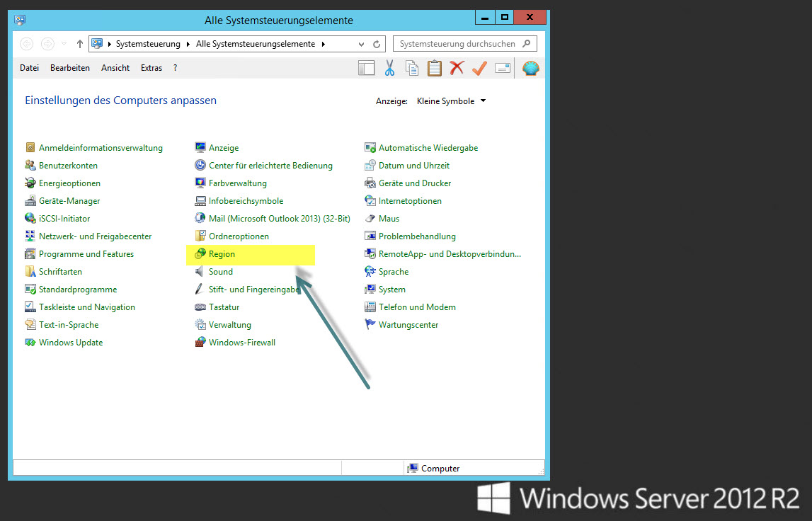The height and width of the screenshot is (521, 812).
Task: Open the Datei menu
Action: point(30,68)
